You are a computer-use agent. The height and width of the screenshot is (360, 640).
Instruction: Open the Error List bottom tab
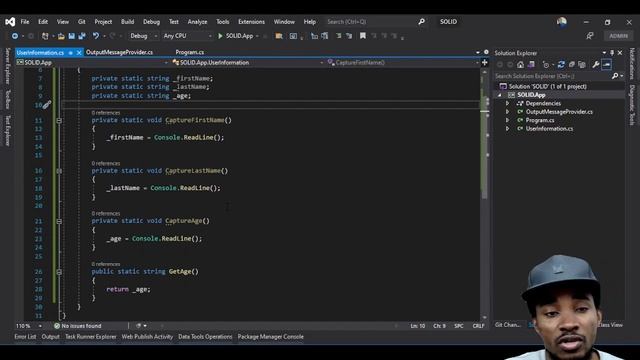click(25, 337)
